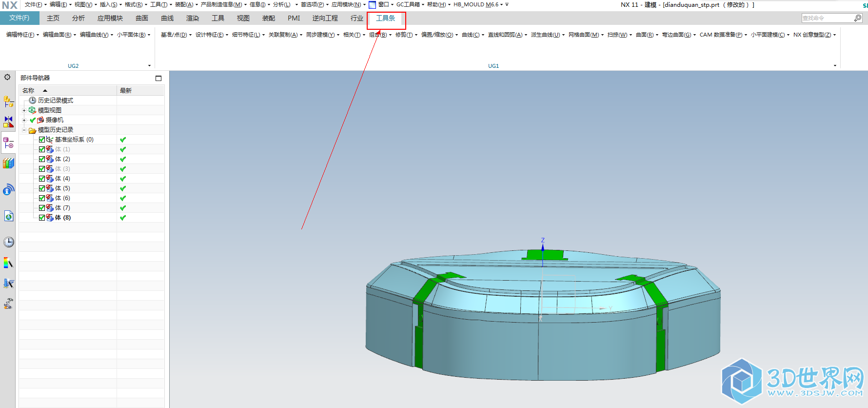Open the 网格曲面(M) dropdown
This screenshot has height=408, width=868.
click(586, 35)
